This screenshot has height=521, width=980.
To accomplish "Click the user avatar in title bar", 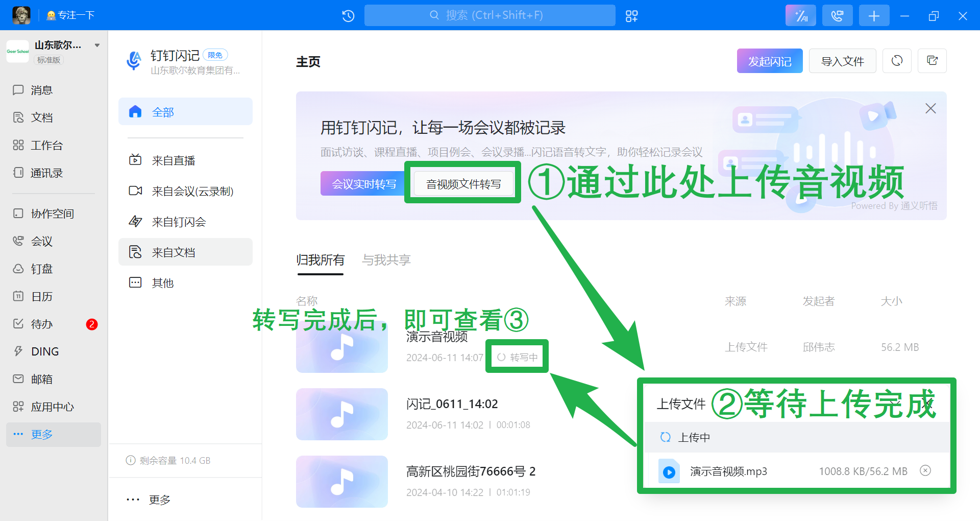I will (21, 15).
